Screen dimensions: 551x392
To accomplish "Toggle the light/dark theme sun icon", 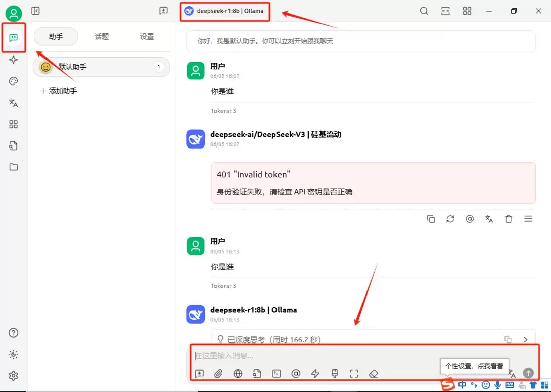I will tap(13, 354).
